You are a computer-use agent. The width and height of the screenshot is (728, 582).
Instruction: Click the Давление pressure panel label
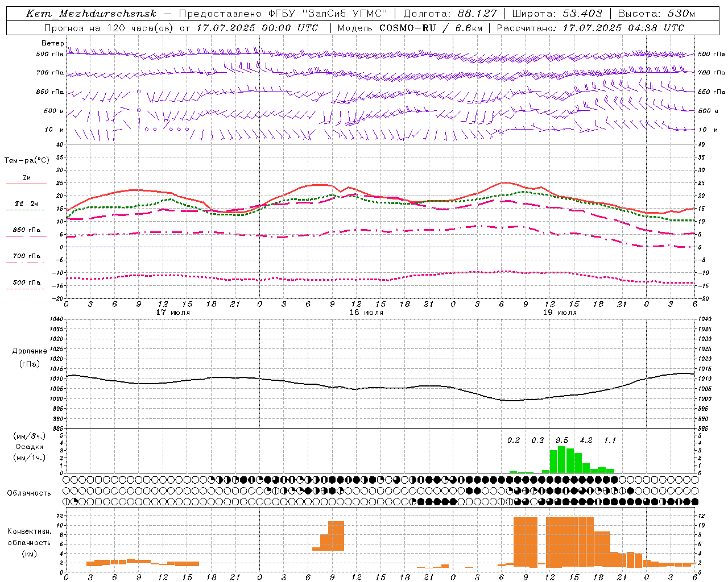(x=30, y=351)
